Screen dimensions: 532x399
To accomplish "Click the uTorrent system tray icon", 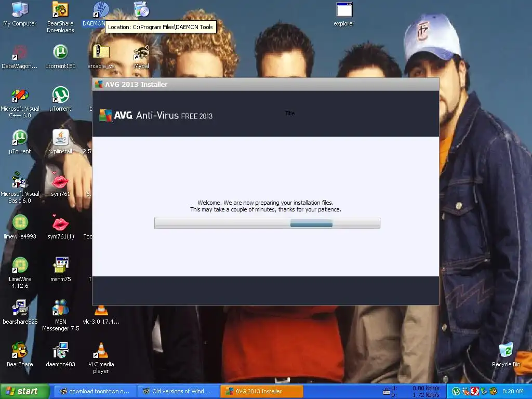I will coord(456,391).
